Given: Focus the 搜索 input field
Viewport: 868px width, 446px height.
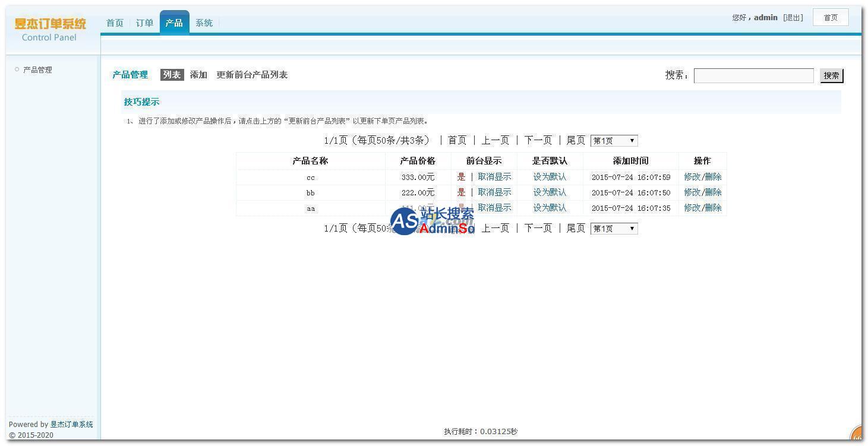Looking at the screenshot, I should [x=753, y=75].
